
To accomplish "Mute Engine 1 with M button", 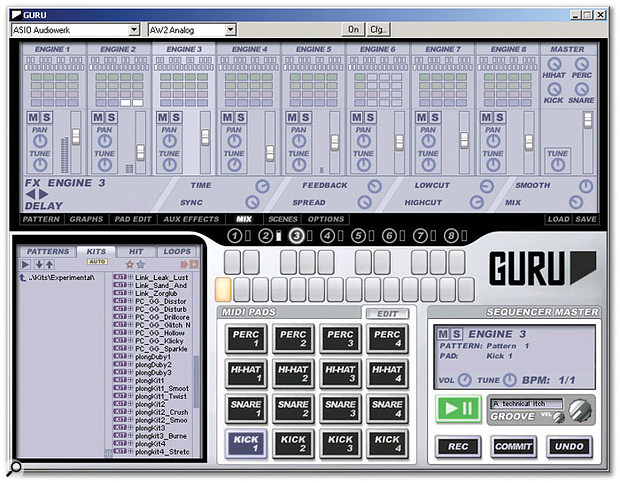I will pos(33,118).
